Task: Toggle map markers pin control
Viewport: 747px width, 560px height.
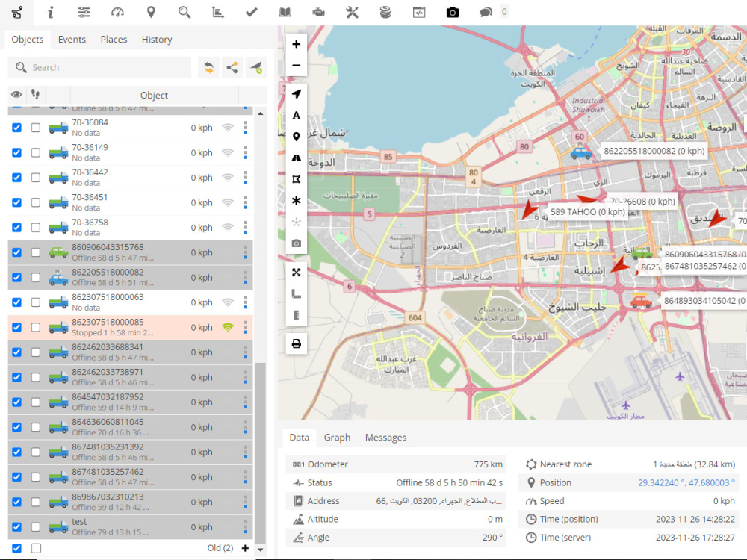Action: point(297,137)
